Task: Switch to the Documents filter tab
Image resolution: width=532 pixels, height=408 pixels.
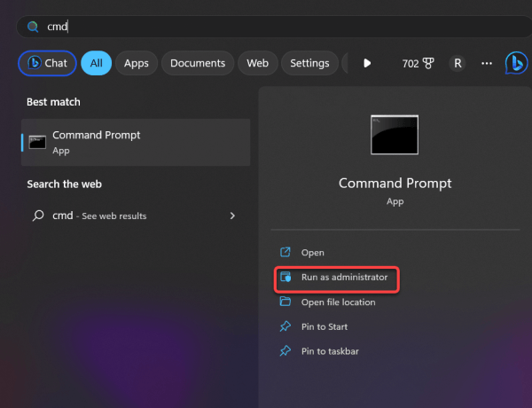Action: tap(198, 63)
